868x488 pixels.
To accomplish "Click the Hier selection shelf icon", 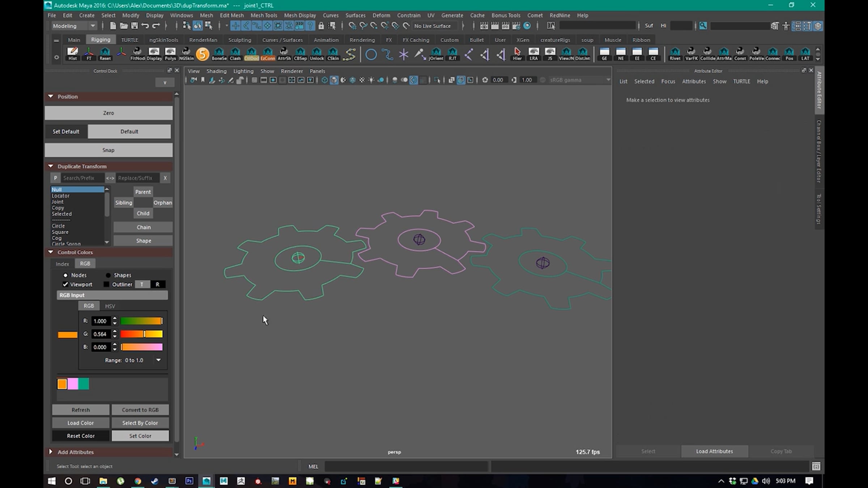I will tap(517, 53).
